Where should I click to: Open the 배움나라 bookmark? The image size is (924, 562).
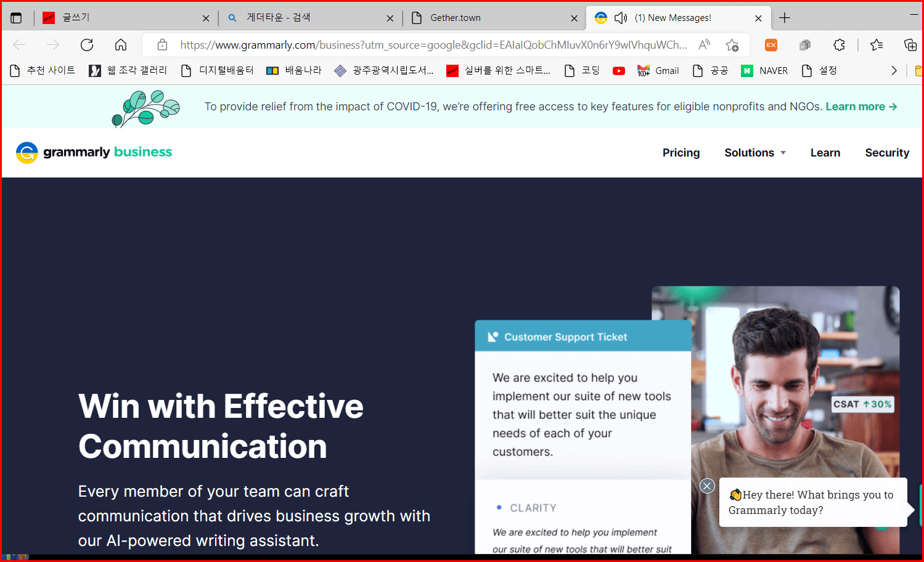click(x=294, y=71)
